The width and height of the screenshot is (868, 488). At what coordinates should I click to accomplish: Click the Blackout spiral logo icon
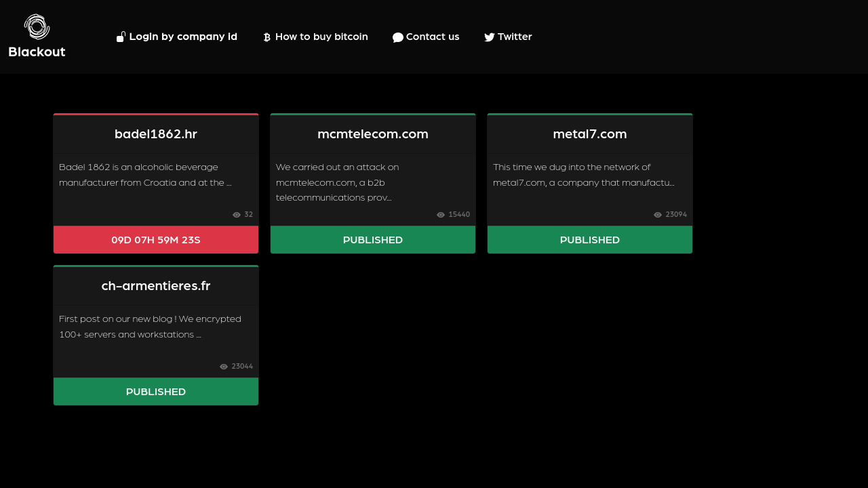point(37,27)
